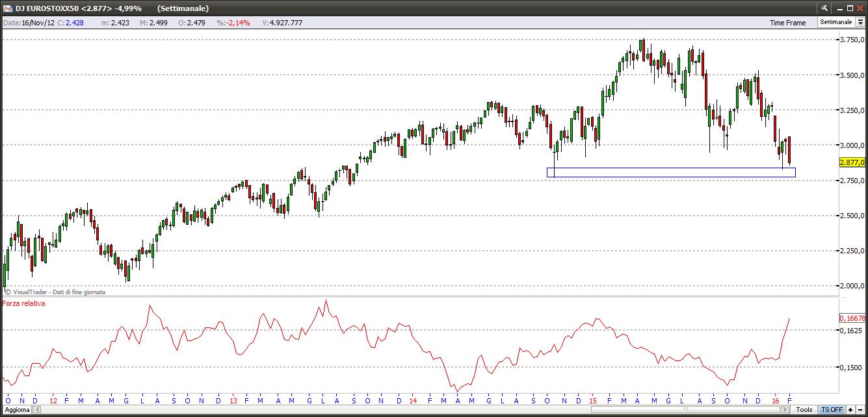Viewport: 868px width, 417px height.
Task: Open the Tools menu in the status bar
Action: click(804, 410)
